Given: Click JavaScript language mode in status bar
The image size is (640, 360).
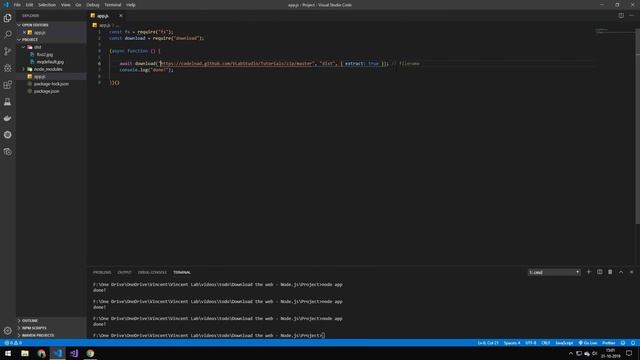Looking at the screenshot, I should pyautogui.click(x=564, y=343).
